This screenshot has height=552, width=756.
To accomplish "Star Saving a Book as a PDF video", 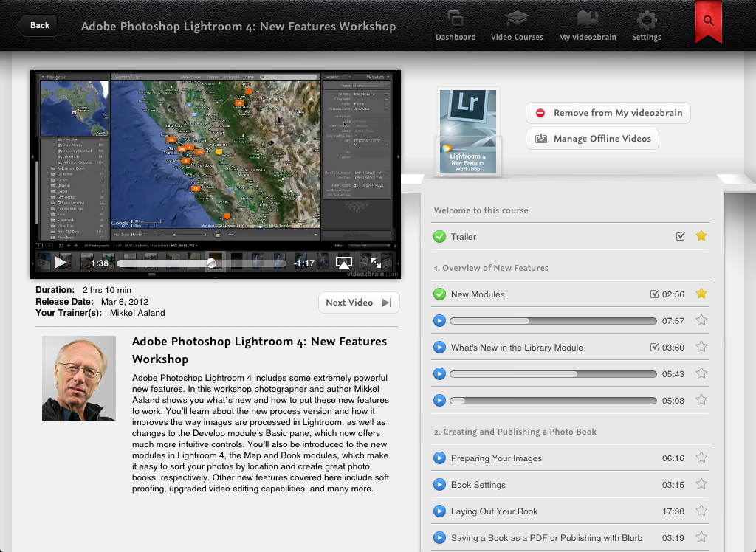I will (x=701, y=537).
